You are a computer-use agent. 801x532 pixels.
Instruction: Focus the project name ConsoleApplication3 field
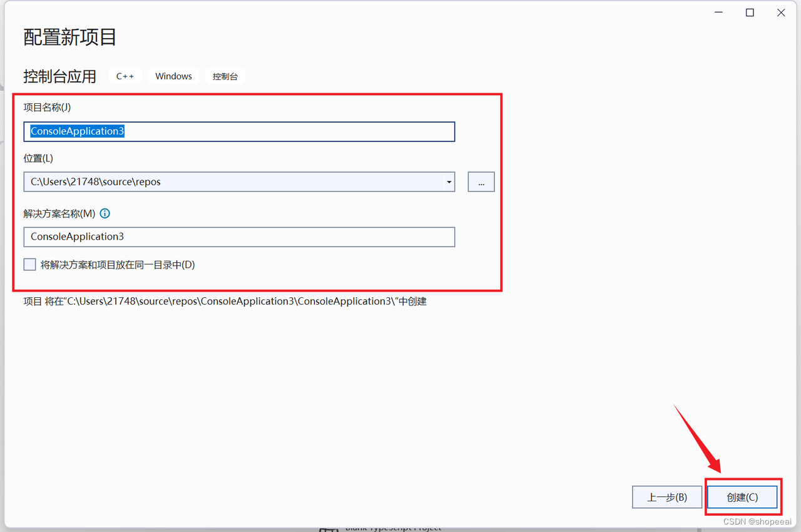(x=239, y=131)
